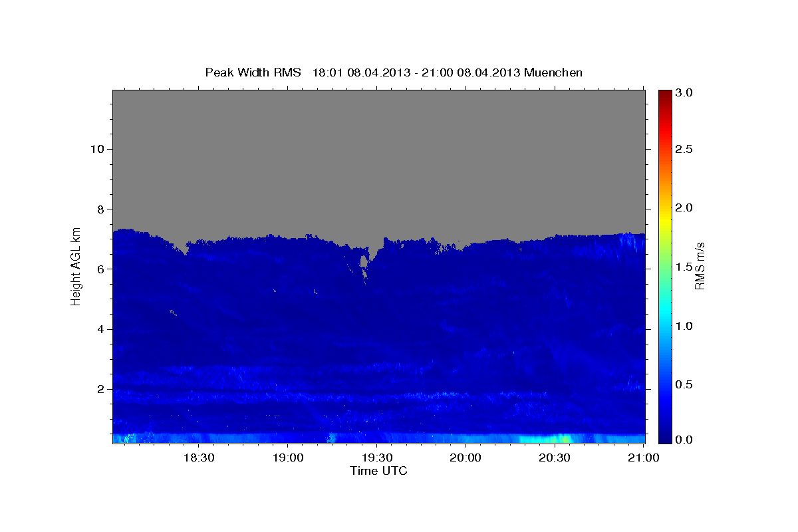
Task: Click the 20:00 time tick label
Action: 465,458
